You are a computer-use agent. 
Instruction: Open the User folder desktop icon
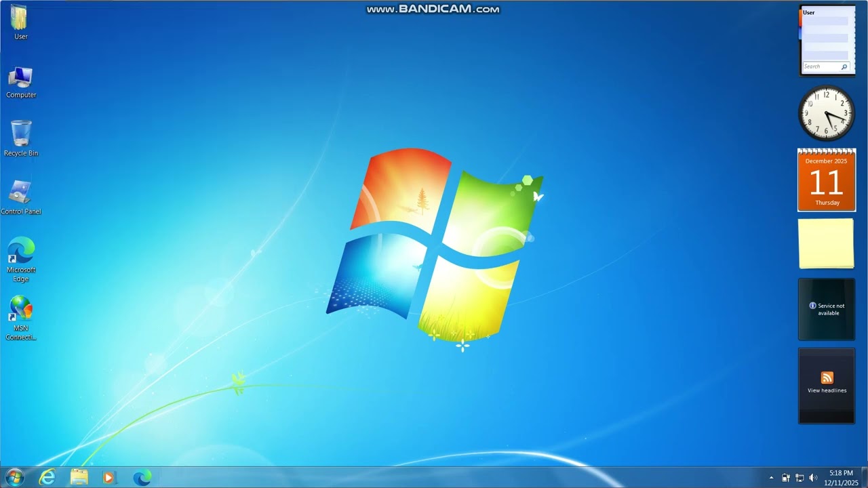[20, 22]
